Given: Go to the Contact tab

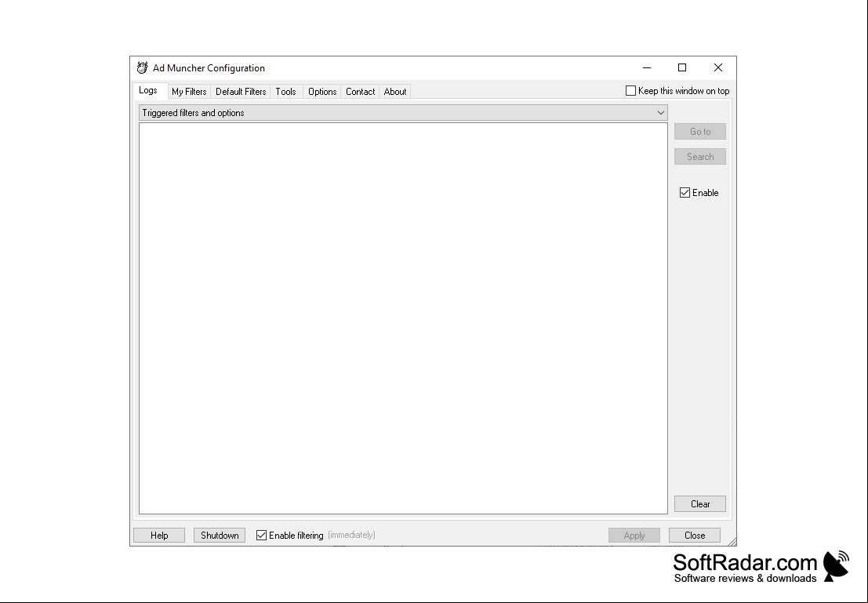Looking at the screenshot, I should click(x=361, y=92).
